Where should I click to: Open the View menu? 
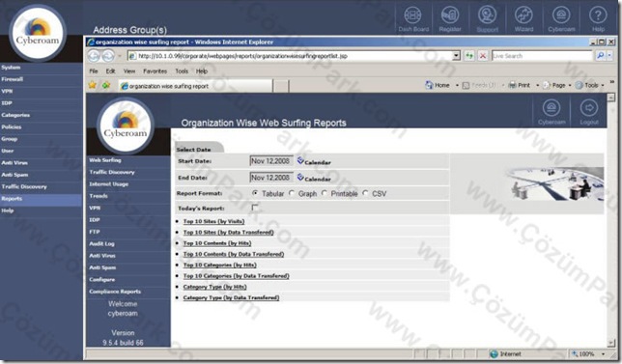click(129, 71)
